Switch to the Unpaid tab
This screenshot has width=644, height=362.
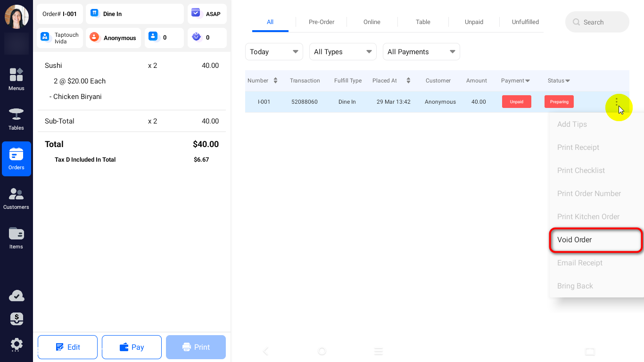[x=474, y=22]
